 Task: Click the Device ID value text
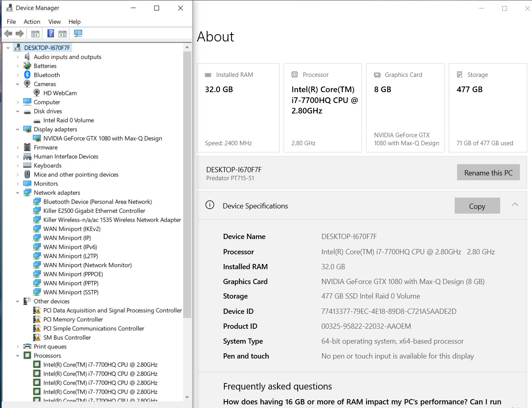pos(389,311)
